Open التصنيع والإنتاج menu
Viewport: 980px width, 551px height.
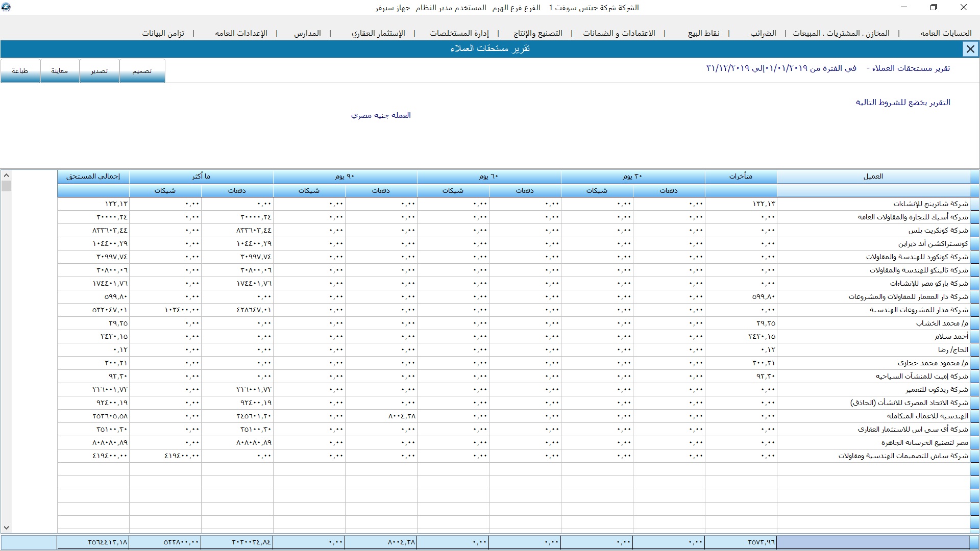point(538,33)
